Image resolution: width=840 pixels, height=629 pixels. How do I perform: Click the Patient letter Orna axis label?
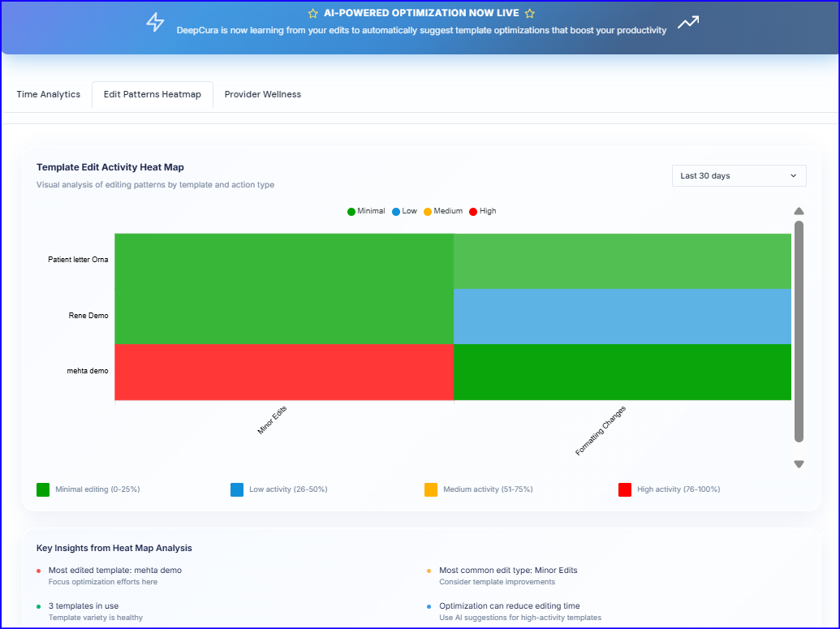coord(78,260)
